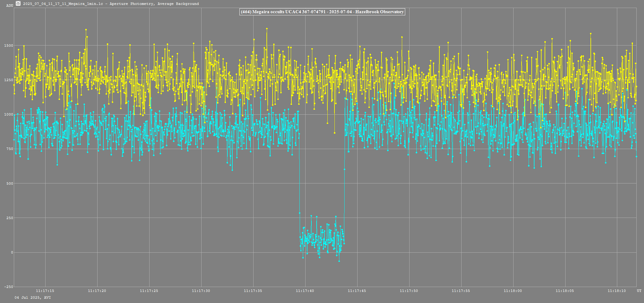This screenshot has height=303, width=644.
Task: Click the 11:18:00 time tick label
Action: click(x=513, y=291)
